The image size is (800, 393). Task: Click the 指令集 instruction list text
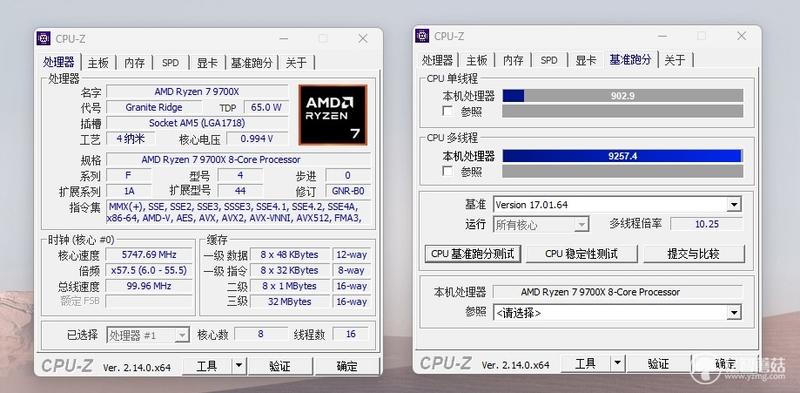tap(238, 212)
